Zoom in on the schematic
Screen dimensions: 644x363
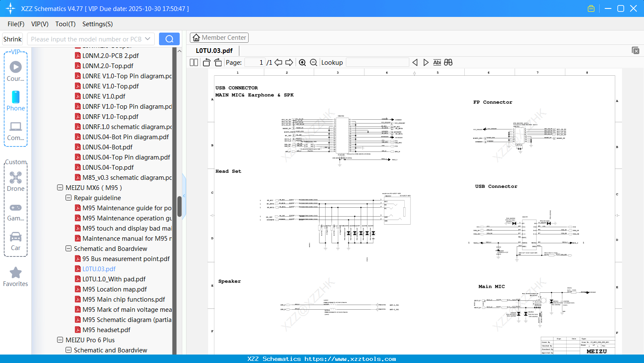tap(302, 62)
